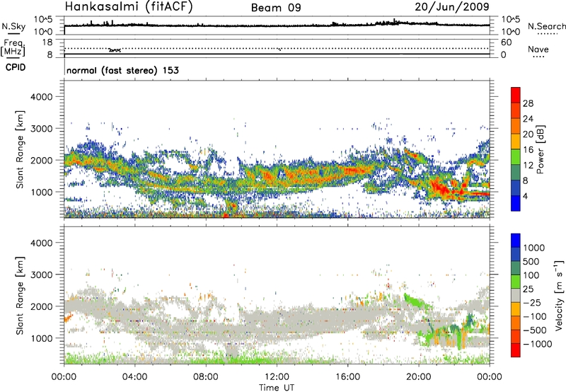Click Power colorbar tick label '16'
The image size is (566, 392).
528,150
